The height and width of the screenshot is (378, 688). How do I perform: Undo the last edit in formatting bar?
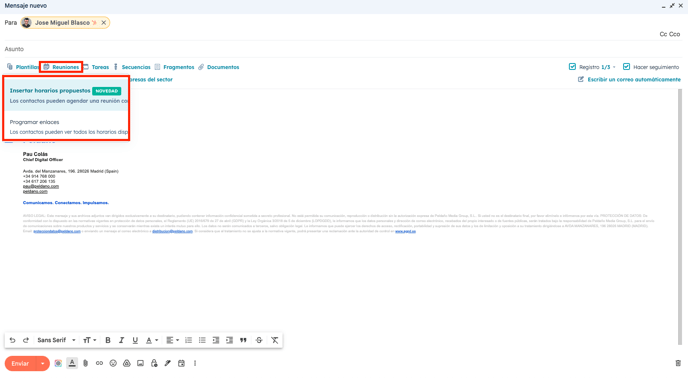[12, 340]
